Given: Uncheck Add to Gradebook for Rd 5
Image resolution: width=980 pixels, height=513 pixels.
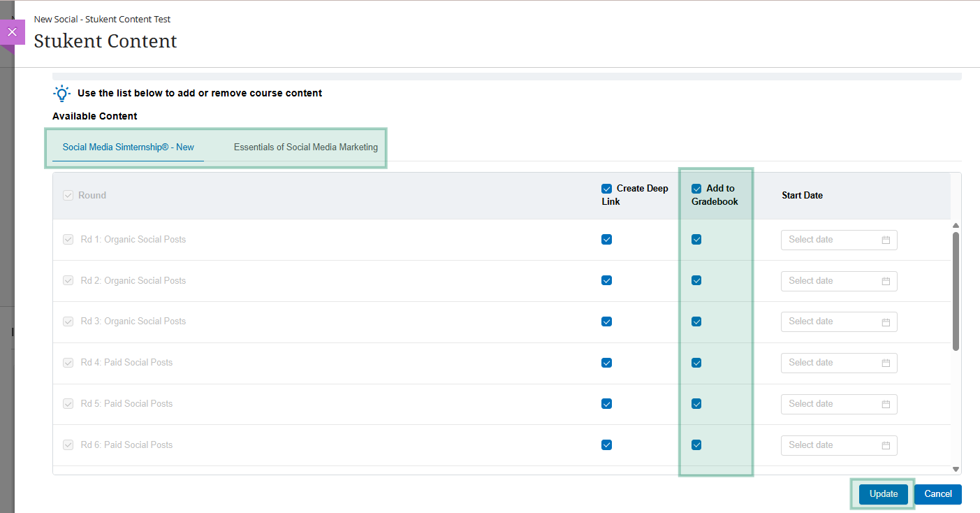Looking at the screenshot, I should (x=696, y=404).
